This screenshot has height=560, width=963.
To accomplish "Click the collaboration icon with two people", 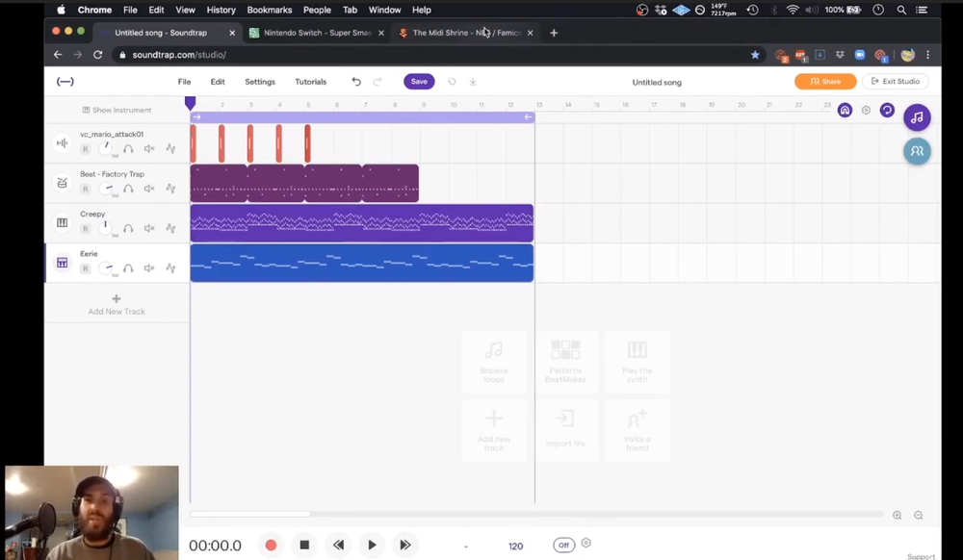I will [918, 151].
